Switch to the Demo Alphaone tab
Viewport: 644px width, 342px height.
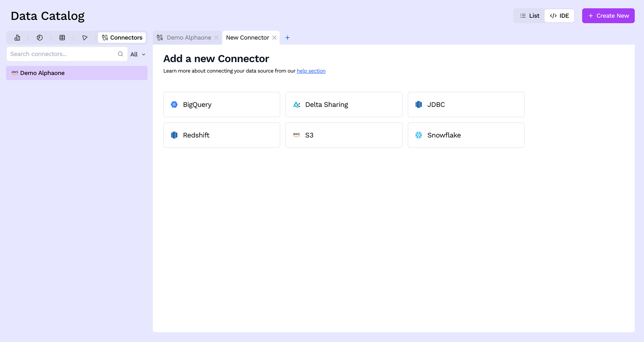tap(188, 37)
